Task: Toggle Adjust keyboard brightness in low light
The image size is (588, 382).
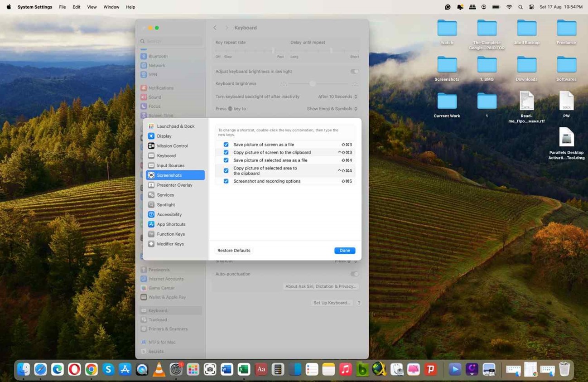Action: 355,71
